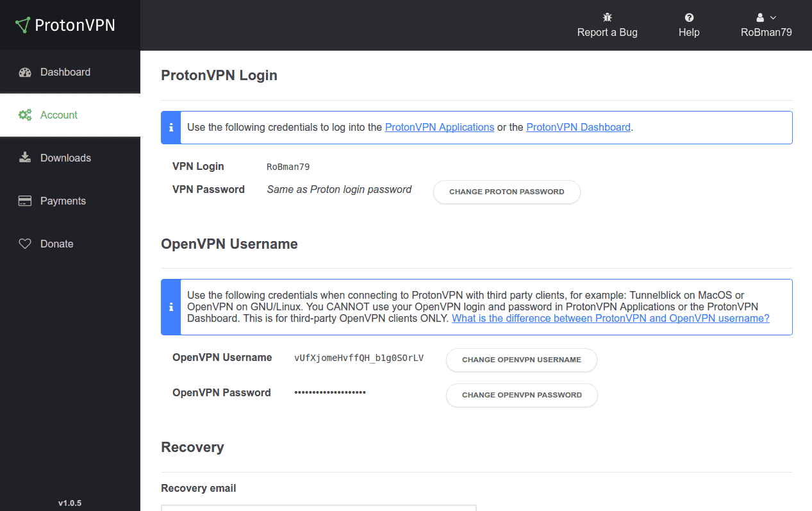This screenshot has width=812, height=511.
Task: Click the VPN Password label
Action: (x=208, y=189)
